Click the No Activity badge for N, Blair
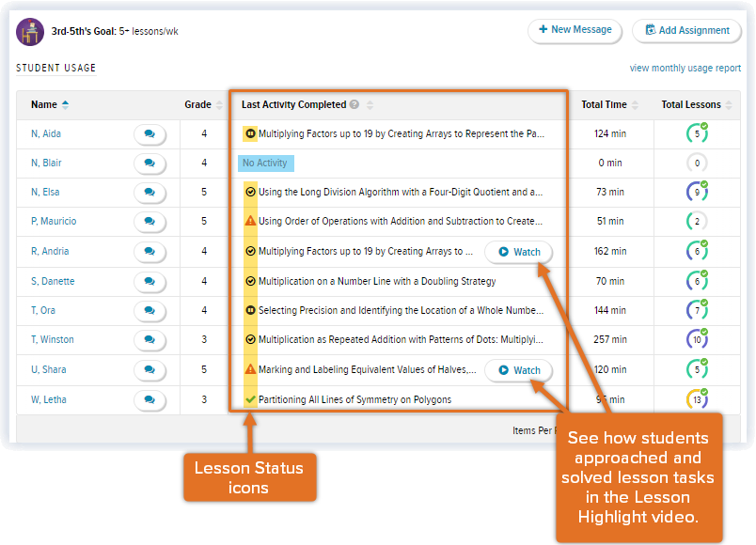Image resolution: width=756 pixels, height=545 pixels. click(x=265, y=163)
